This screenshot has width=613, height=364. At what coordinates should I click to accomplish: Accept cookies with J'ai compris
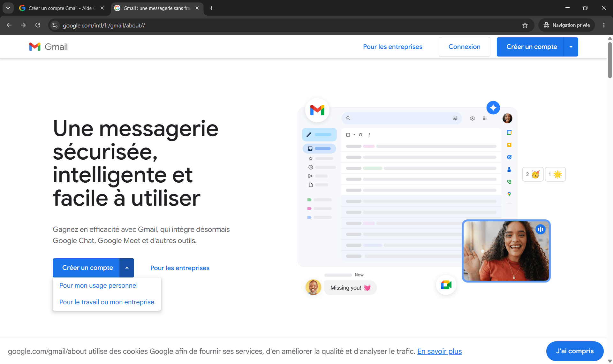coord(575,351)
